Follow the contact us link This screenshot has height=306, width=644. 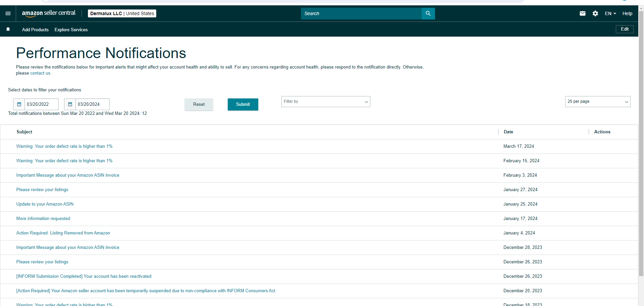coord(40,73)
